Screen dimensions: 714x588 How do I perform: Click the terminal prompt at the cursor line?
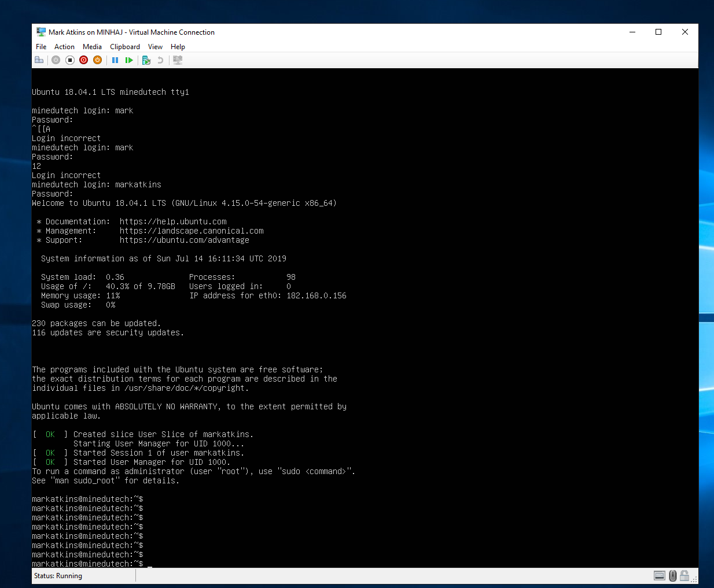pyautogui.click(x=150, y=564)
